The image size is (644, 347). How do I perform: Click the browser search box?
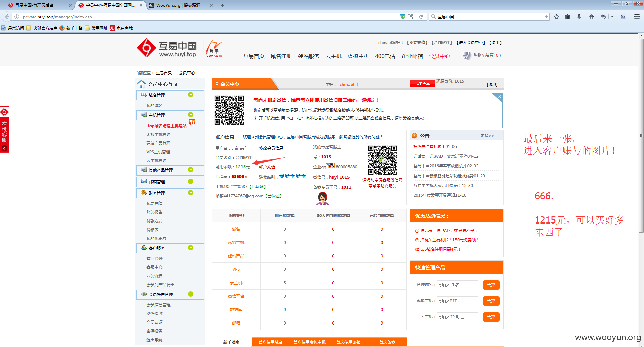[490, 17]
